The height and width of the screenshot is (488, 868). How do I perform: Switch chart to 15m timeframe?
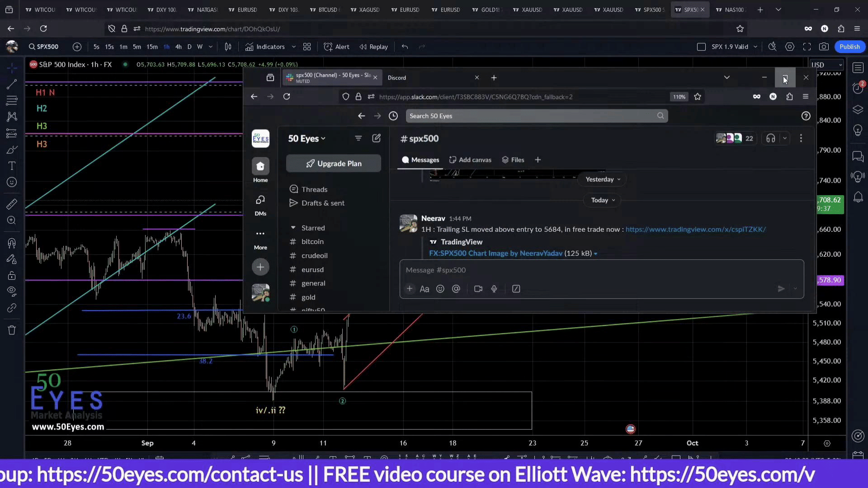[x=152, y=47]
